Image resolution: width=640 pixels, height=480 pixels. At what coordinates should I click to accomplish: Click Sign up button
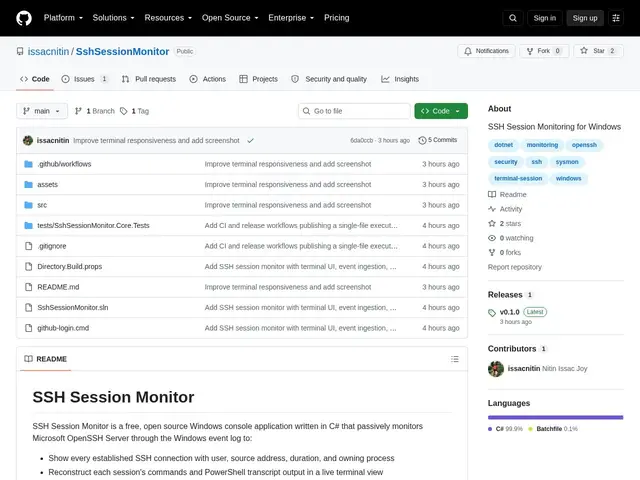point(584,18)
